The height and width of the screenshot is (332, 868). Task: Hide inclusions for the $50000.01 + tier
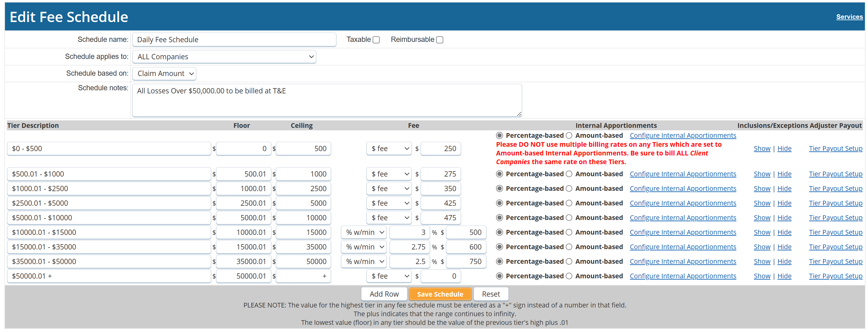784,276
